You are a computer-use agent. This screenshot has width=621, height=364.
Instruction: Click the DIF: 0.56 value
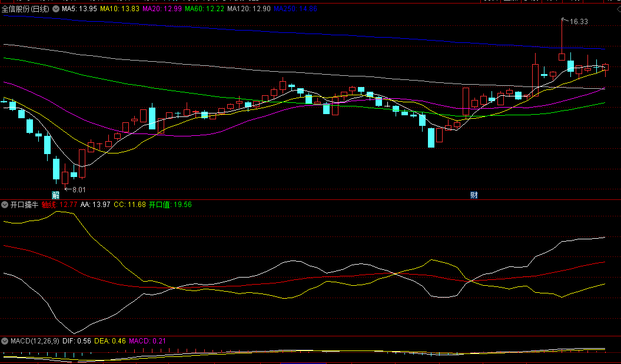pos(77,340)
